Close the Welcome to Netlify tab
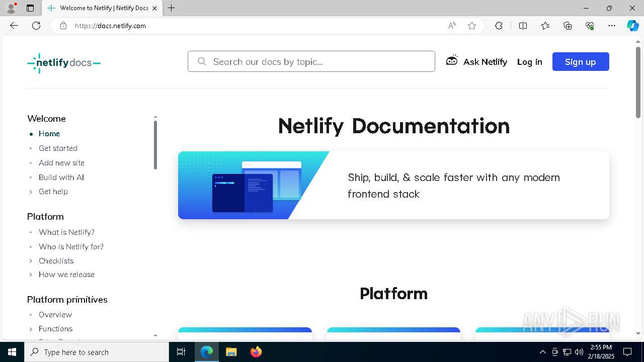 [155, 8]
